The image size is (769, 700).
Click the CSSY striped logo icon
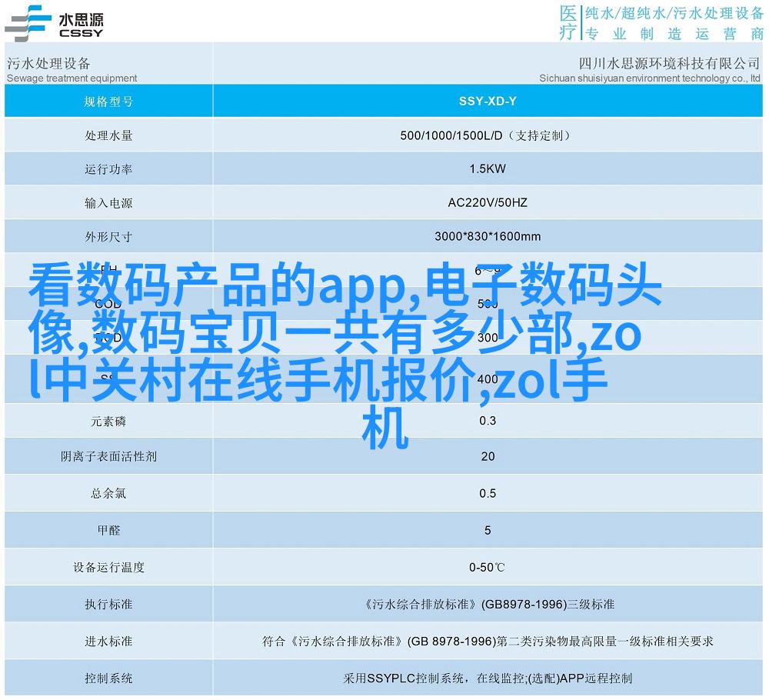click(28, 23)
